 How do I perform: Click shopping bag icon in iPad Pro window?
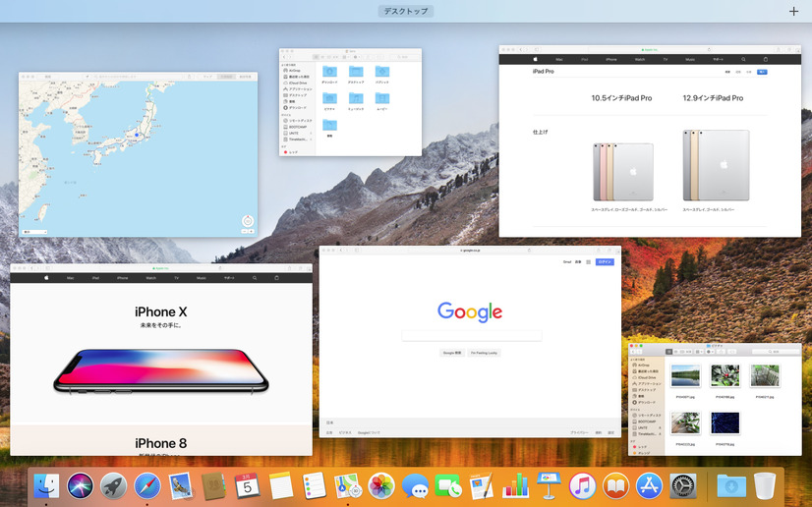click(766, 60)
